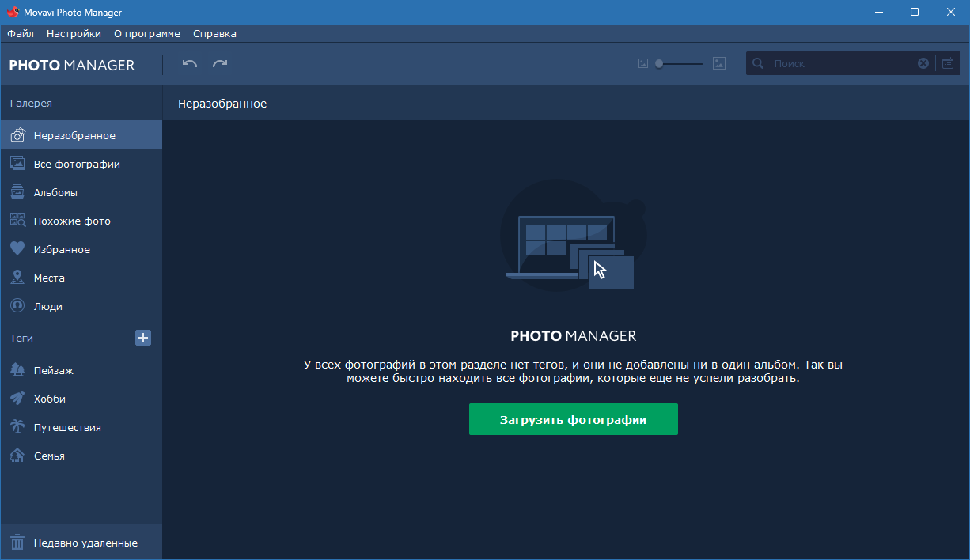This screenshot has width=970, height=560.
Task: Minimize the Movavi Photo Manager window
Action: pos(878,12)
